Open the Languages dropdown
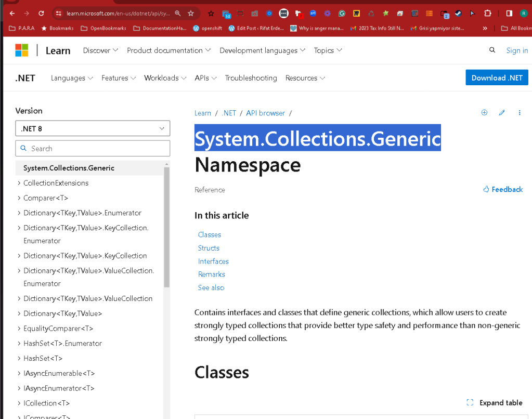 [x=72, y=78]
